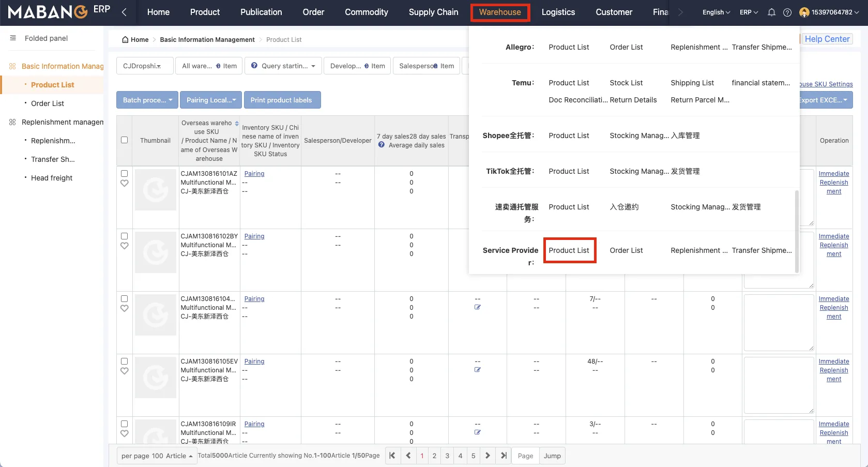This screenshot has width=868, height=467.
Task: Open the Logistics menu in top bar
Action: (x=558, y=12)
